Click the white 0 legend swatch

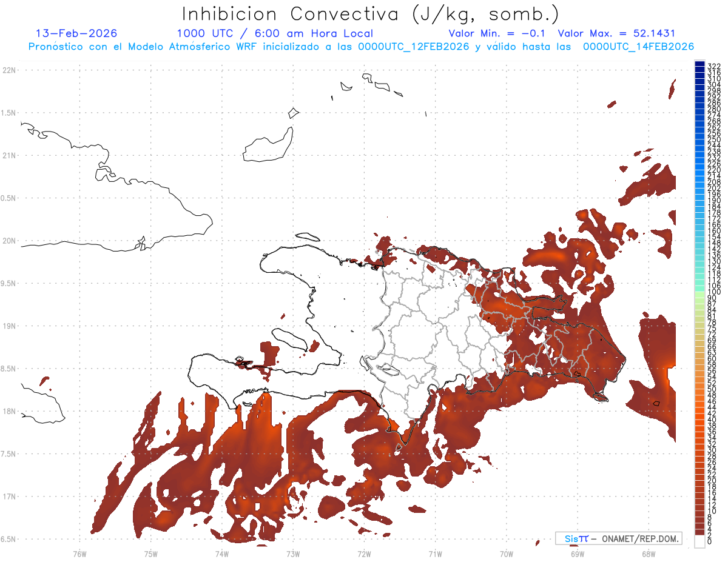coord(699,543)
